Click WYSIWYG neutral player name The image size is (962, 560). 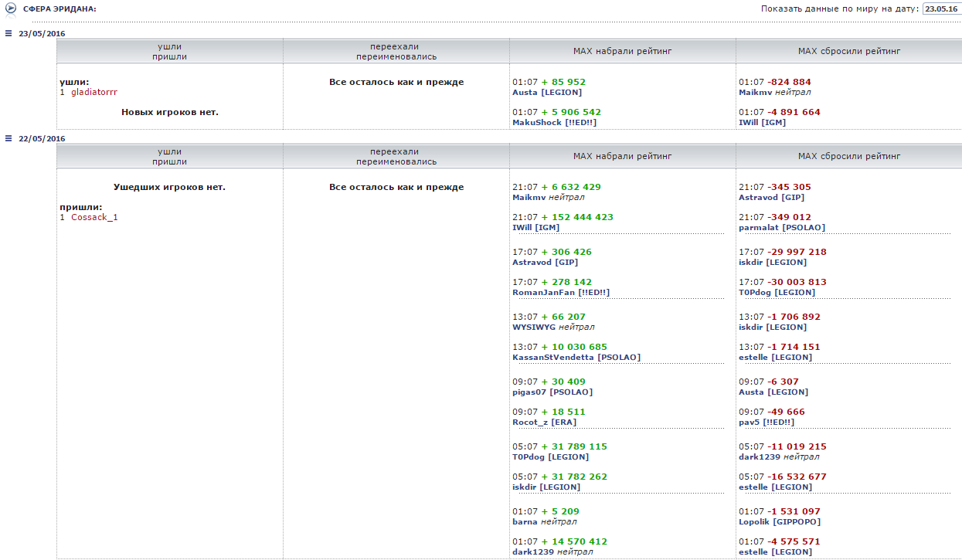(553, 327)
